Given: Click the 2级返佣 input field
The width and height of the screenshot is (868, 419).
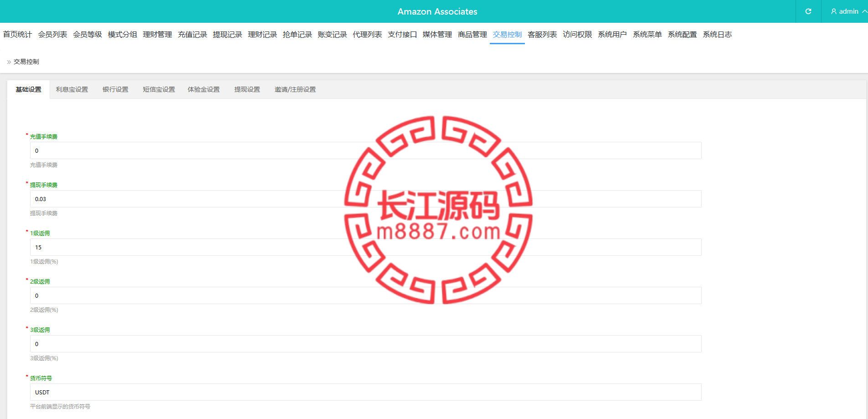Looking at the screenshot, I should tap(365, 295).
